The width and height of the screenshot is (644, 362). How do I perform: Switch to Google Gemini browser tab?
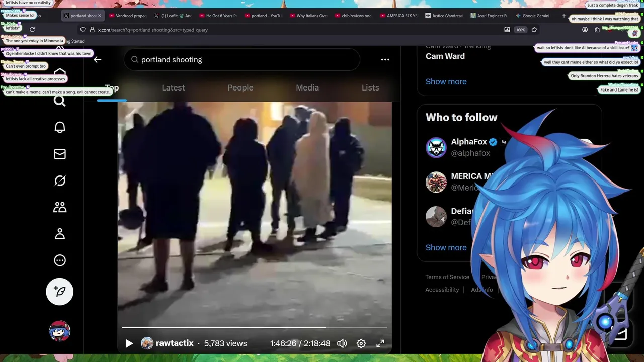(533, 16)
